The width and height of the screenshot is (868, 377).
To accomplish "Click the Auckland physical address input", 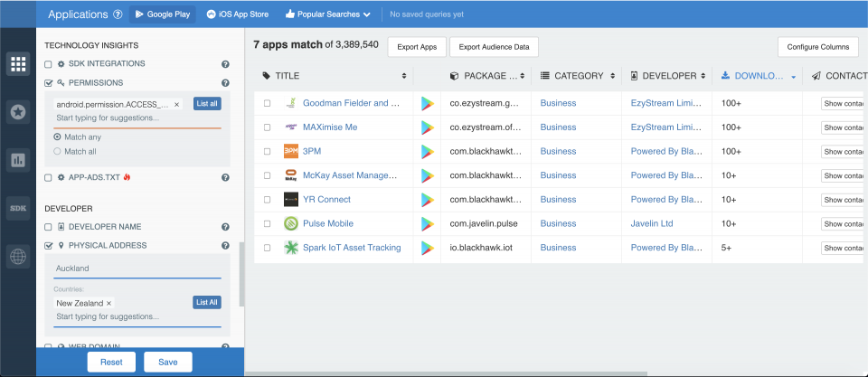I will tap(137, 269).
